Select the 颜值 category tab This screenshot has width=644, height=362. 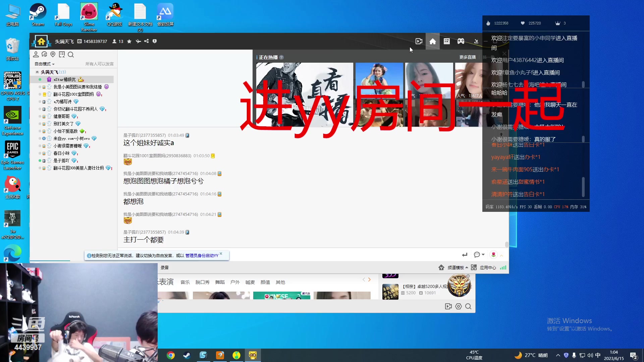(265, 282)
